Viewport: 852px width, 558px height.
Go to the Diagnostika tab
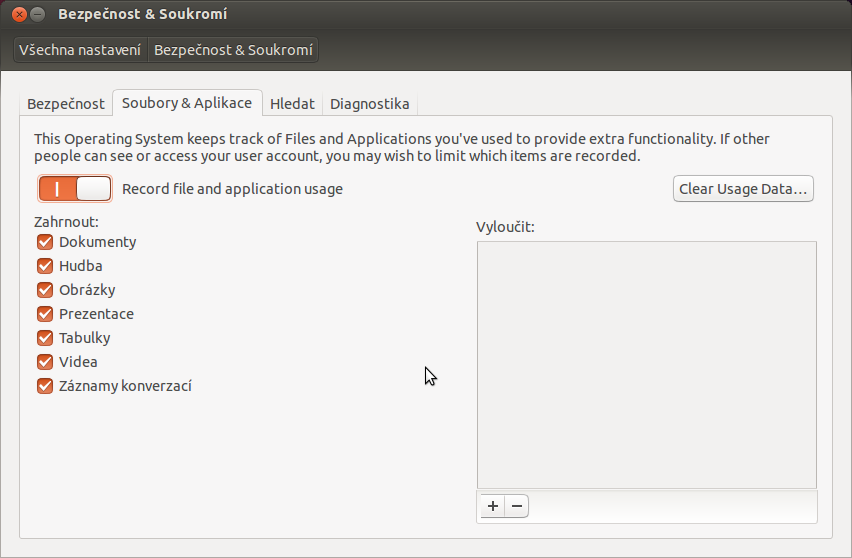click(370, 104)
